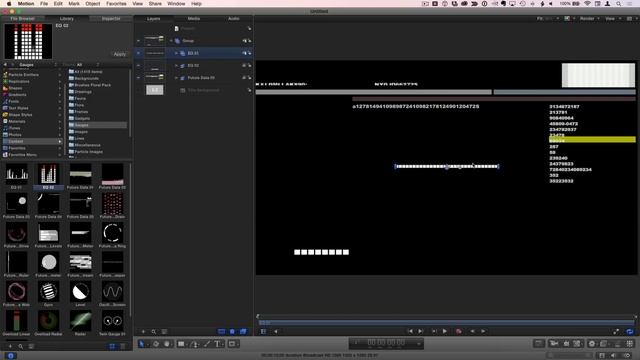Screen dimensions: 640x360
Task: Add filter icon in toolbar
Action: pos(604,344)
